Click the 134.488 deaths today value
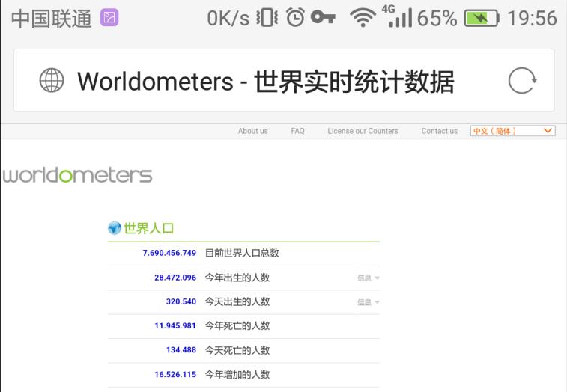567x392 pixels. pos(181,350)
